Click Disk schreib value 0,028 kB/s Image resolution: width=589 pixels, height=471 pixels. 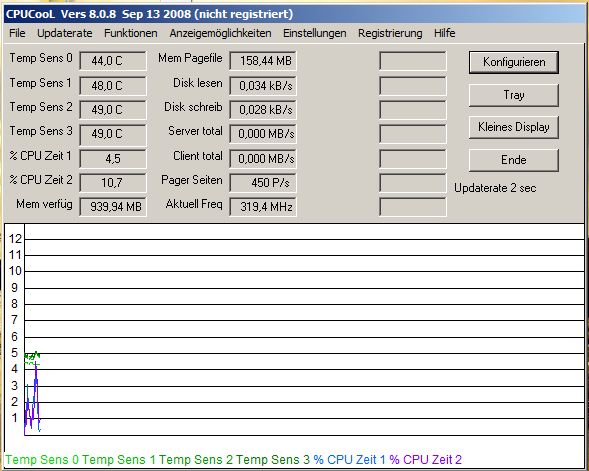[x=263, y=110]
